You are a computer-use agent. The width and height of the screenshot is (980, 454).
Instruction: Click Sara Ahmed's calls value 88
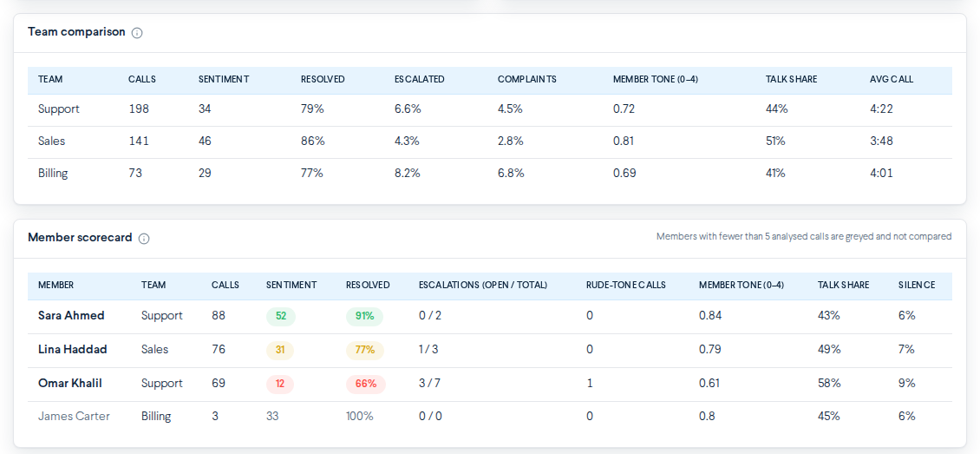(x=219, y=316)
